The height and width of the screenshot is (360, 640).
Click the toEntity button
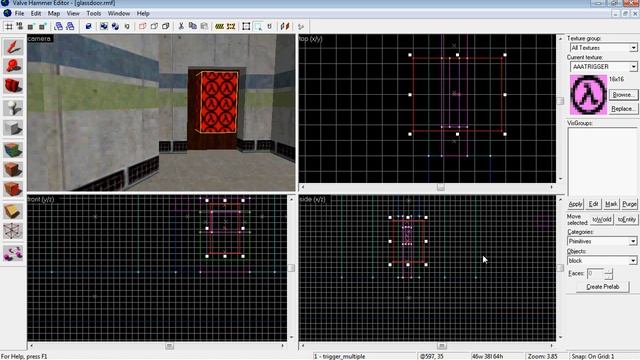(x=626, y=220)
